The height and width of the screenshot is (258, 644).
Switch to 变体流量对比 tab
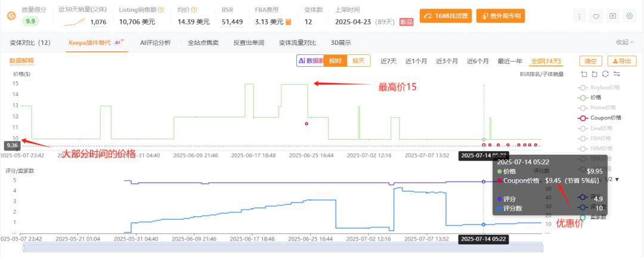[x=298, y=42]
